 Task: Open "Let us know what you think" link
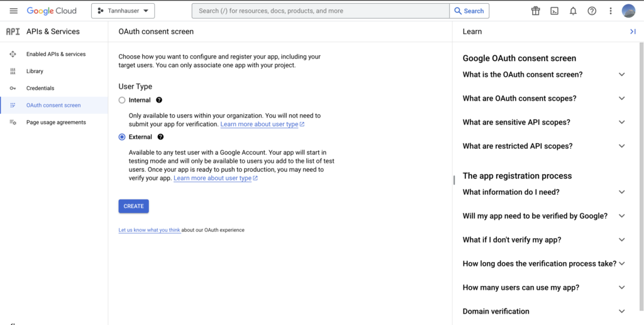[150, 230]
